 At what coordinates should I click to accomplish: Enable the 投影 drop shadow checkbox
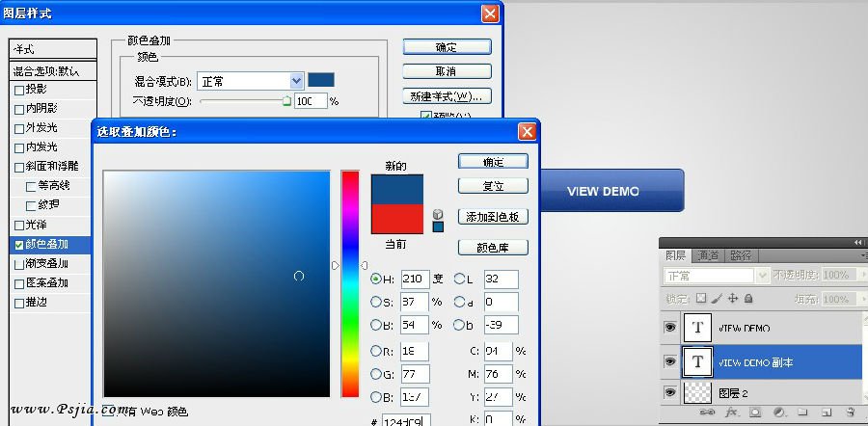[x=19, y=89]
